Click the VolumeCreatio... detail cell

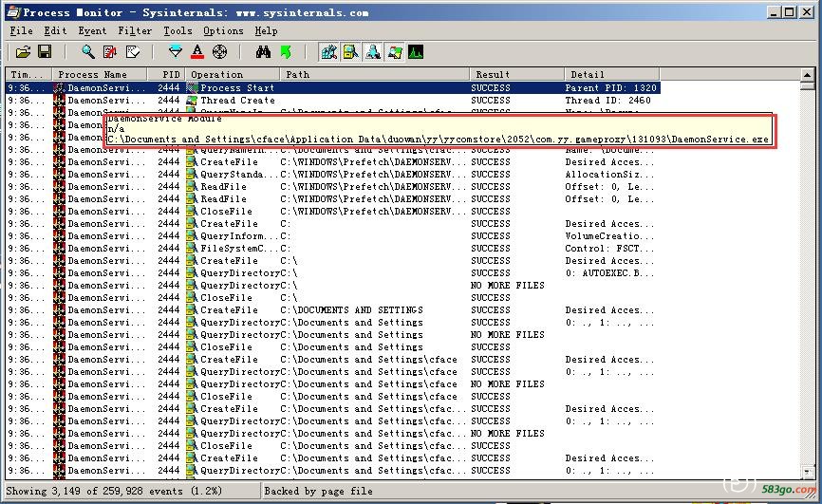tap(609, 236)
